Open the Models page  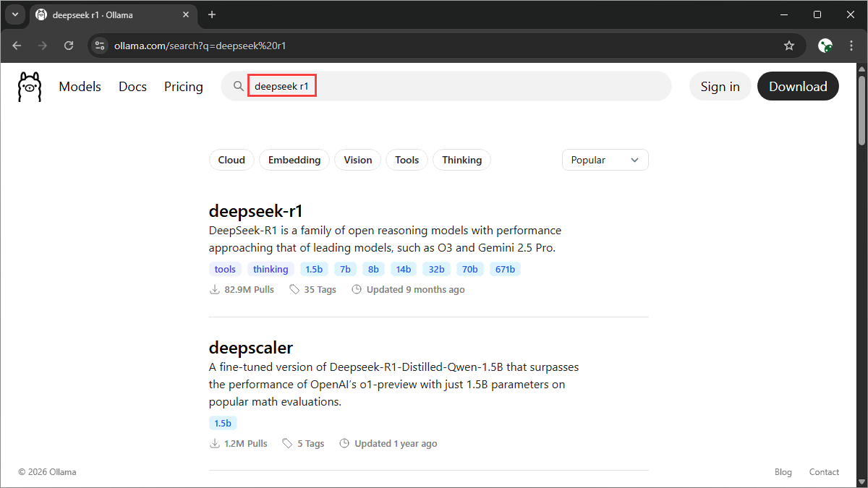pos(80,87)
